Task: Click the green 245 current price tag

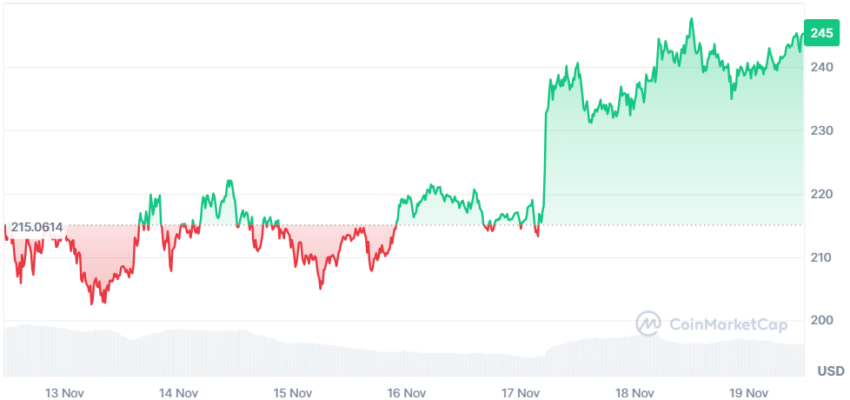Action: 821,33
